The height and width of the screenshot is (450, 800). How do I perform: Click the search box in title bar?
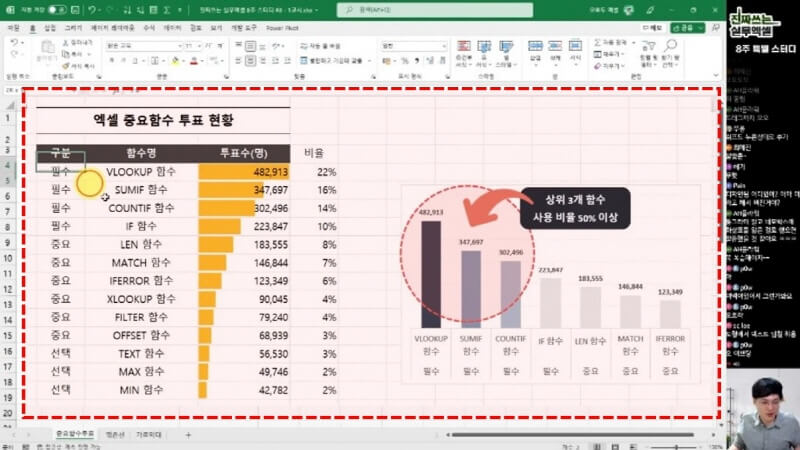[x=435, y=10]
